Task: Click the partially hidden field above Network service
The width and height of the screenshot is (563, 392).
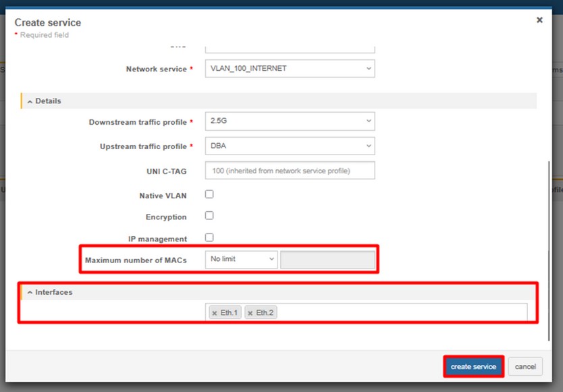Action: click(x=290, y=49)
